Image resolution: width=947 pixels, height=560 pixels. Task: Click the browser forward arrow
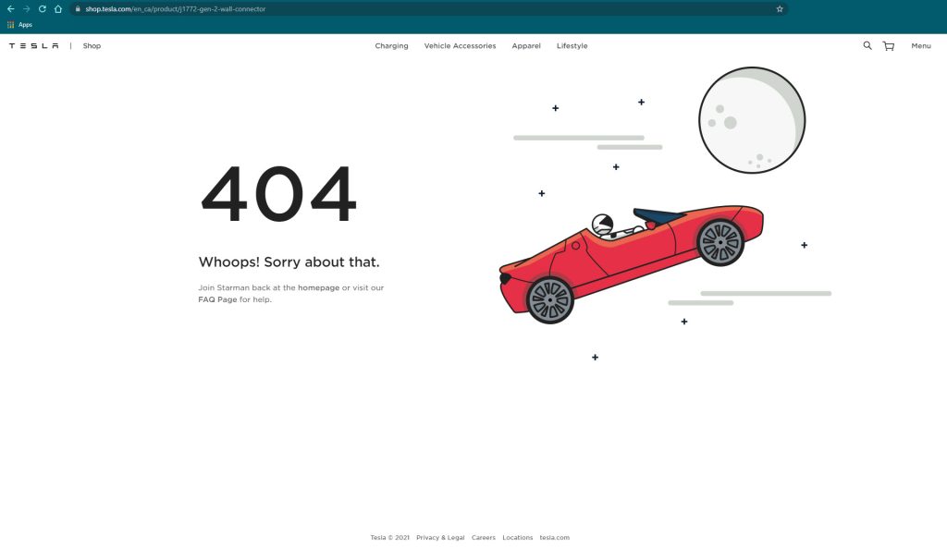click(x=26, y=8)
